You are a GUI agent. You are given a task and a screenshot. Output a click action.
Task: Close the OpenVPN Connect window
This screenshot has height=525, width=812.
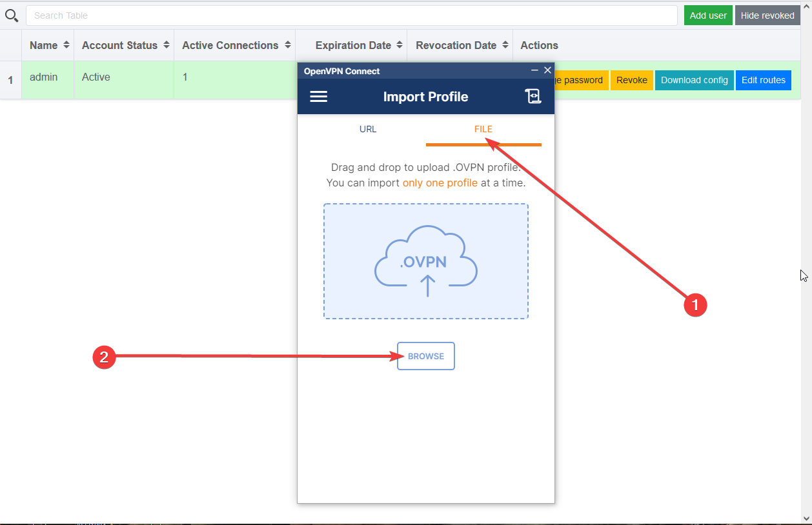(x=547, y=70)
